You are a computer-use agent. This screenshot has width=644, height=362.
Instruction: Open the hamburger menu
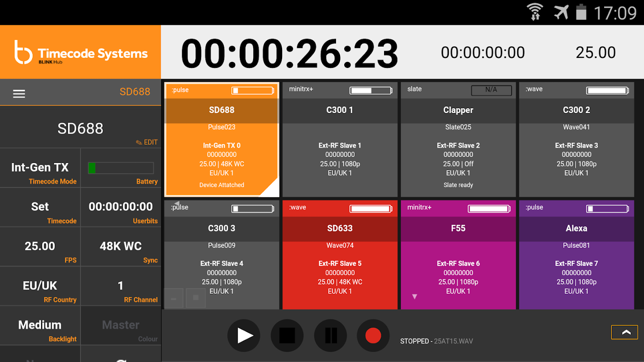point(19,94)
